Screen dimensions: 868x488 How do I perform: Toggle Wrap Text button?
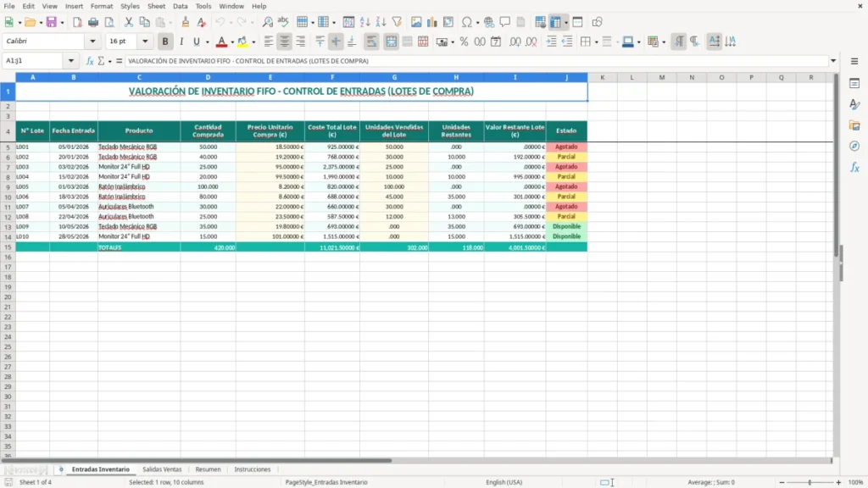point(371,42)
